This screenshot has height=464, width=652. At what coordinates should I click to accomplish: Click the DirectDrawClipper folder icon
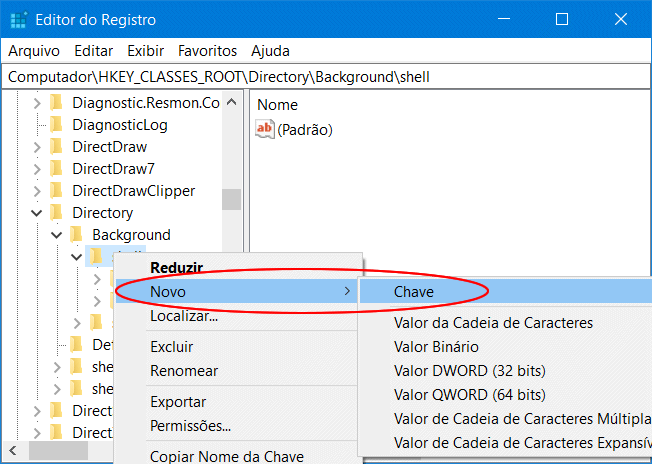56,191
